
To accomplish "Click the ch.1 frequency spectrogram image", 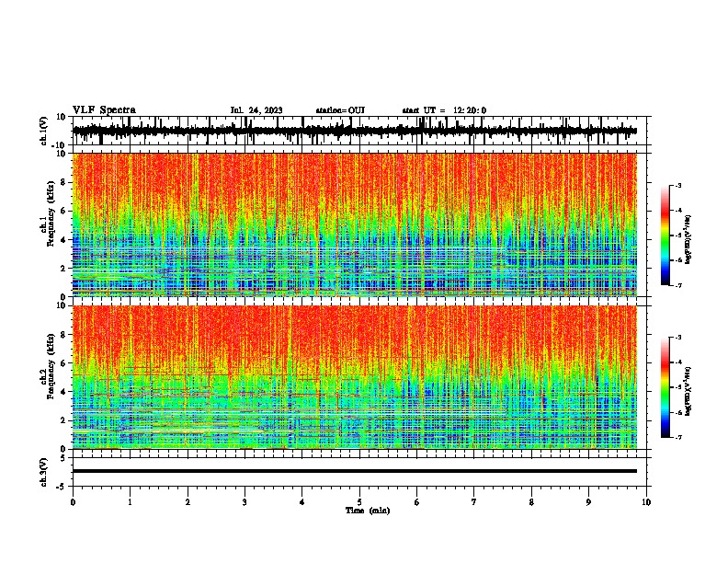I will [x=355, y=224].
